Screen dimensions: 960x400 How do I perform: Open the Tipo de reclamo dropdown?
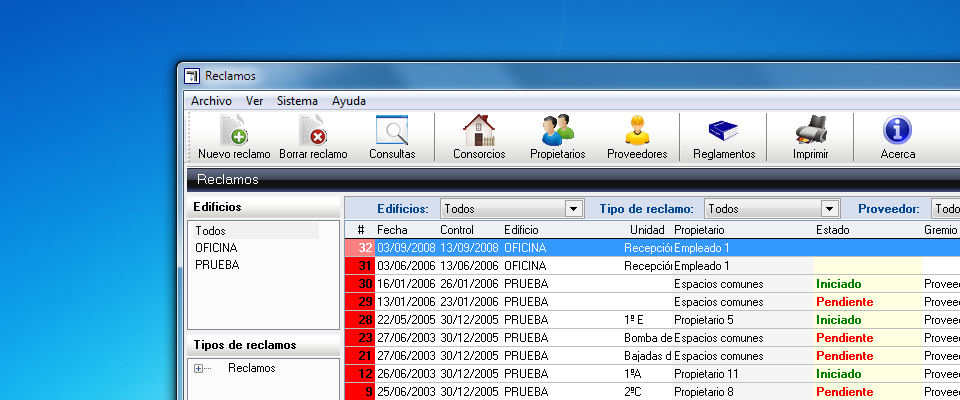point(829,209)
